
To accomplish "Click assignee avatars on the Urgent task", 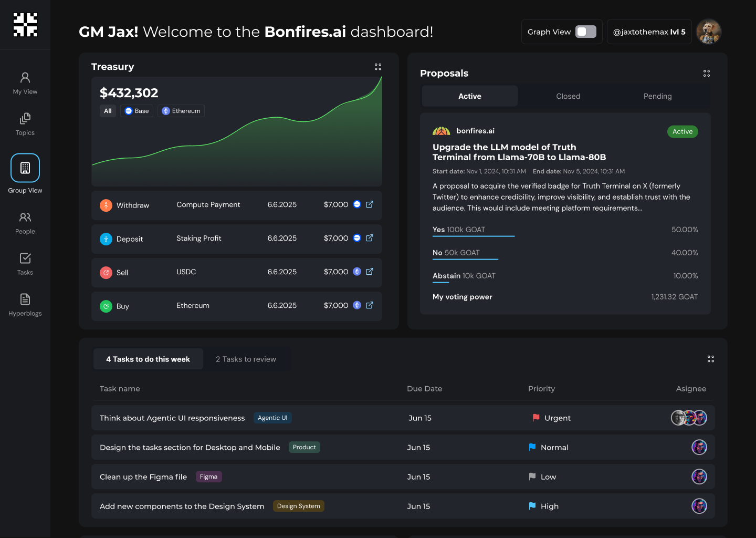I will (x=689, y=418).
